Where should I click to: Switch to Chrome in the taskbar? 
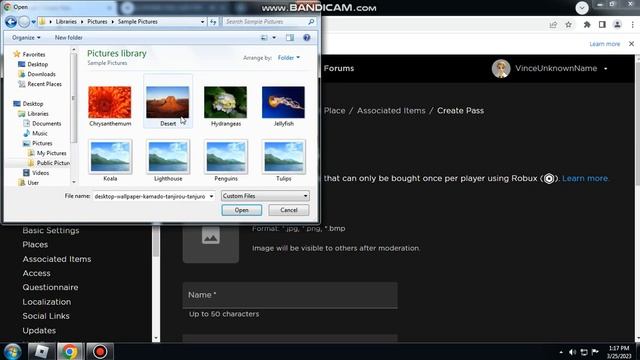pos(70,351)
